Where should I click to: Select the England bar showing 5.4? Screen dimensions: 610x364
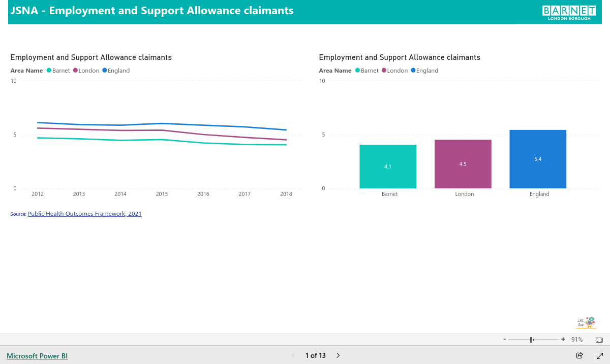[x=538, y=159]
